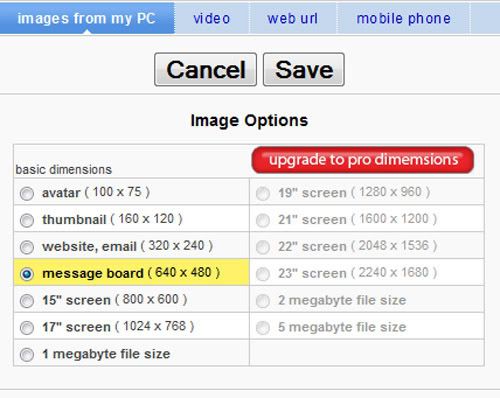Screen dimensions: 500x398
Task: Choose the 21" screen 1600 x 1200 radio
Action: (263, 220)
